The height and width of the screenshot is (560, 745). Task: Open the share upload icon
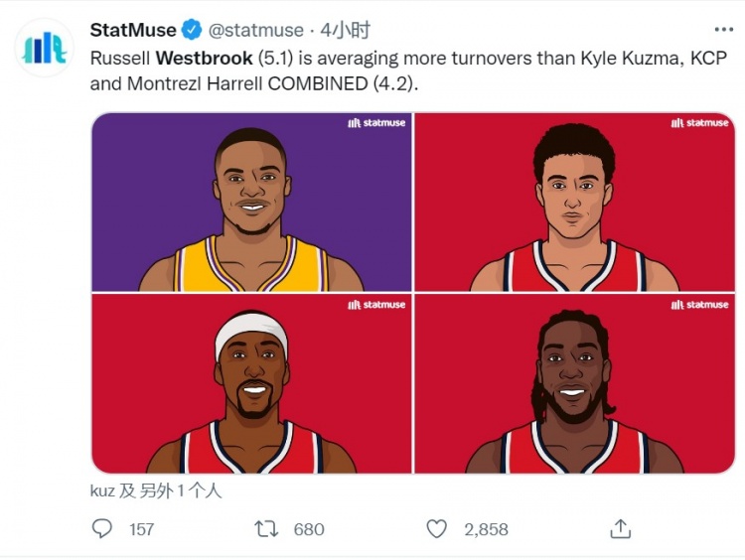pyautogui.click(x=620, y=528)
